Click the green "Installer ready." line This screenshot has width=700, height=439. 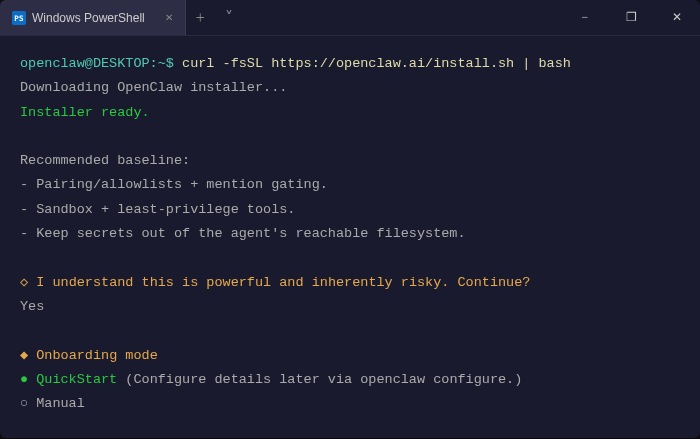pos(84,112)
